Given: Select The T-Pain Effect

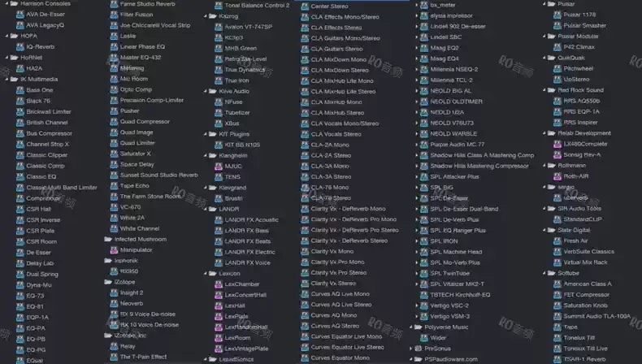Looking at the screenshot, I should [143, 357].
